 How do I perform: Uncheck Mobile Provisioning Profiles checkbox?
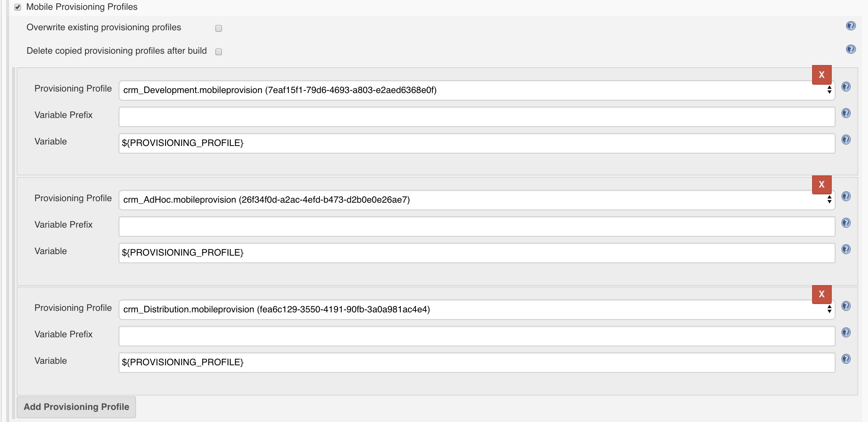[18, 7]
